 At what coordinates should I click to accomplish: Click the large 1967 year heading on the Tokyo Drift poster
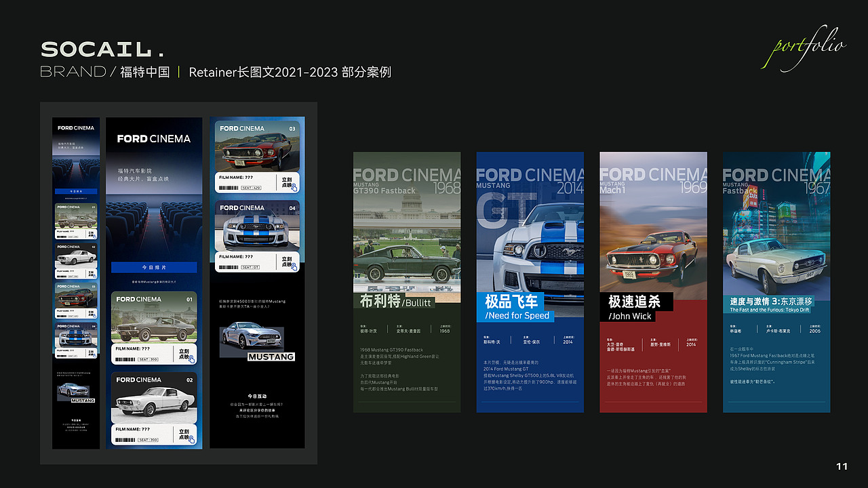817,188
